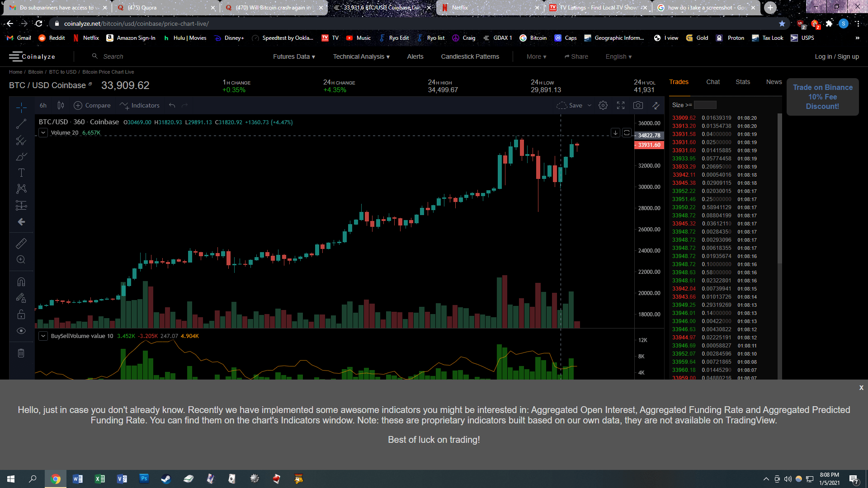Switch chart to fullscreen mode
Image resolution: width=868 pixels, height=488 pixels.
click(x=621, y=105)
